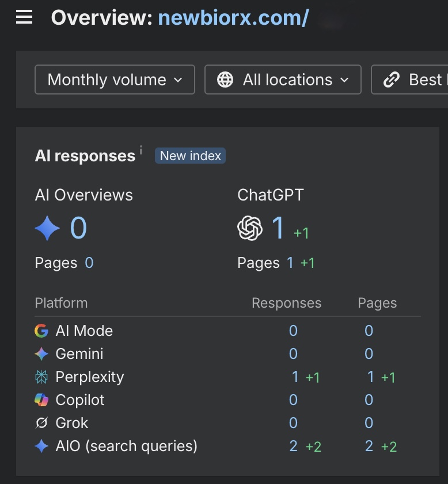
Task: Open Gemini Responses value
Action: coord(293,354)
